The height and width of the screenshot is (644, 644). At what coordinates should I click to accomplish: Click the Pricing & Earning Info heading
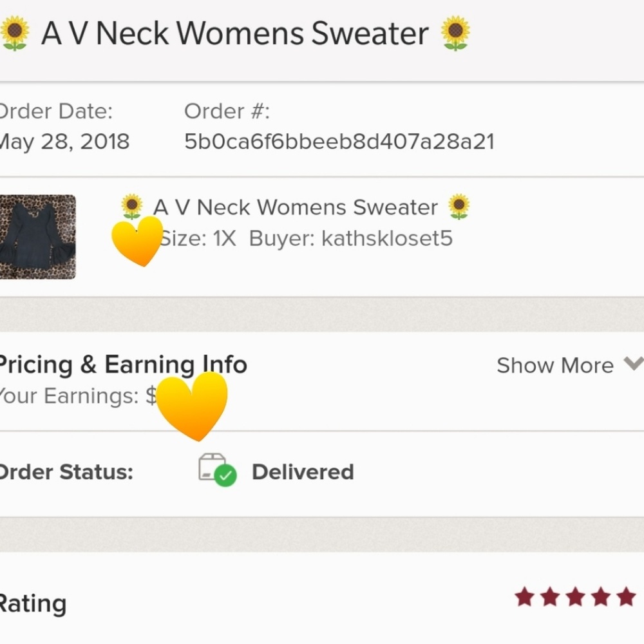pyautogui.click(x=122, y=365)
